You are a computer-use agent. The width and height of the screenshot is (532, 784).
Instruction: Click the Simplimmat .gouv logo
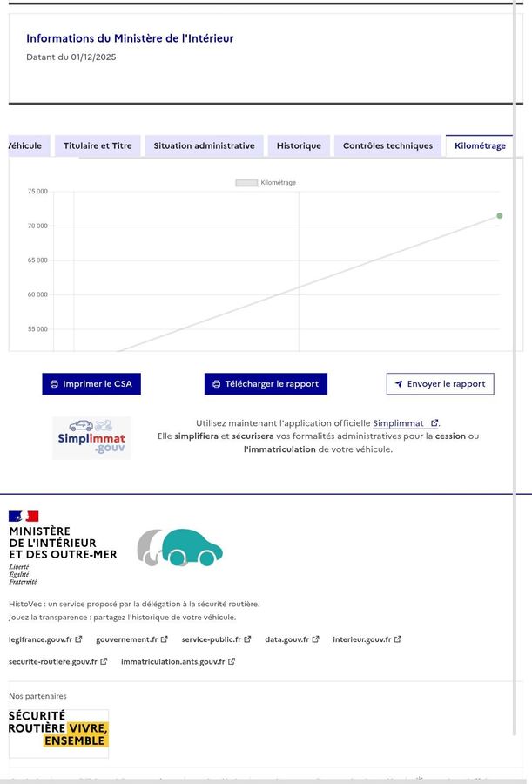pos(91,437)
